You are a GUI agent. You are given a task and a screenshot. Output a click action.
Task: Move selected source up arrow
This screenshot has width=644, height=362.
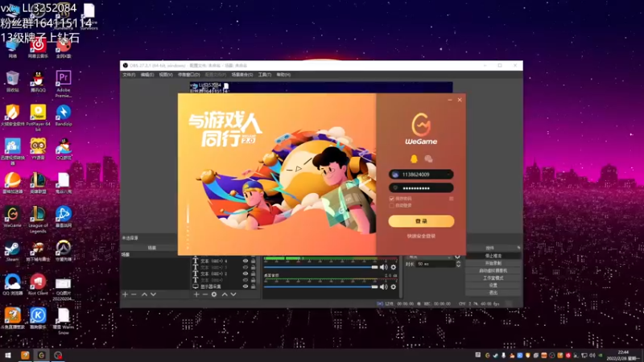pos(225,294)
